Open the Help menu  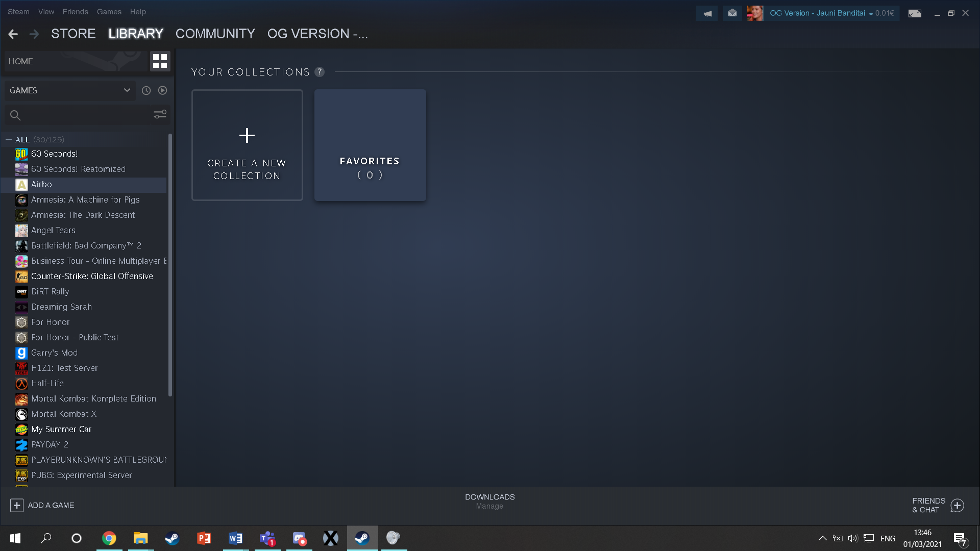click(138, 12)
